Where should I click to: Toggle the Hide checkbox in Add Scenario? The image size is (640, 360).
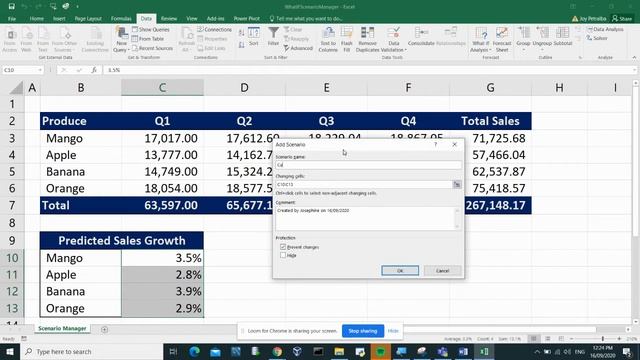click(283, 255)
